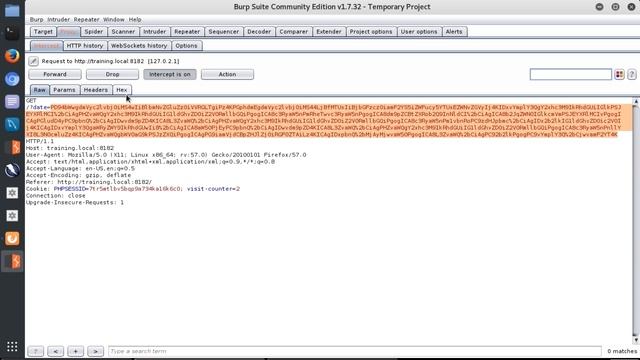Screen dimensions: 640x360
Task: Select the Params request view tab
Action: click(x=64, y=90)
